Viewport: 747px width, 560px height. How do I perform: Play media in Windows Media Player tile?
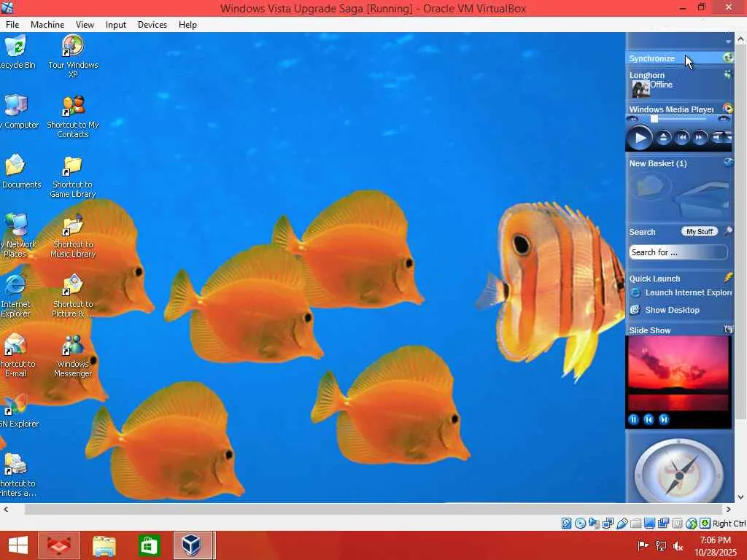click(x=639, y=138)
